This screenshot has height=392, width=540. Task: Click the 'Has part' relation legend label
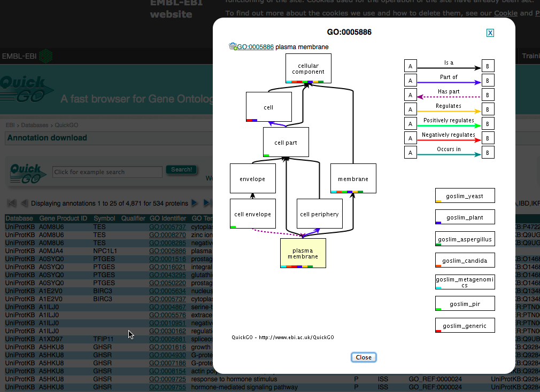[x=449, y=91]
